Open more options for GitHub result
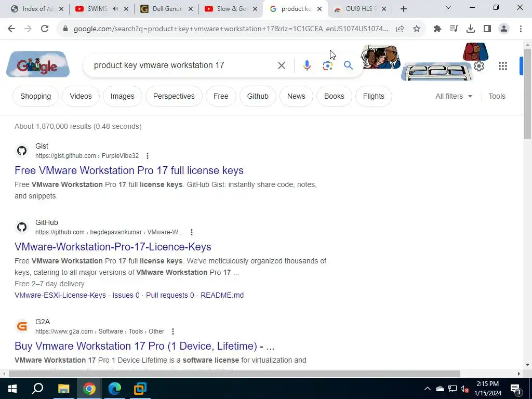The image size is (532, 399). pos(192,232)
